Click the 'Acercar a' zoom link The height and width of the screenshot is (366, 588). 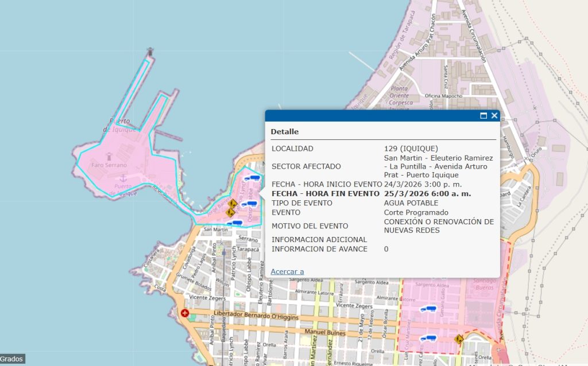tap(287, 271)
